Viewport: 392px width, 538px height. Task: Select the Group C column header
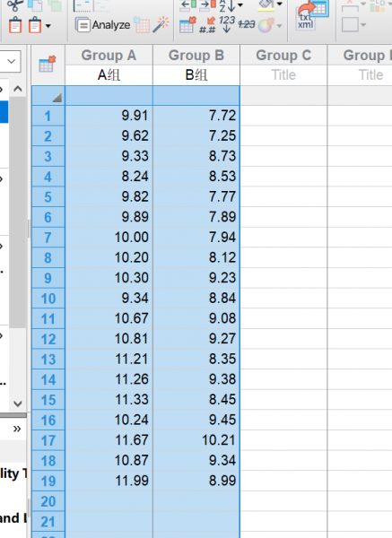pyautogui.click(x=283, y=56)
